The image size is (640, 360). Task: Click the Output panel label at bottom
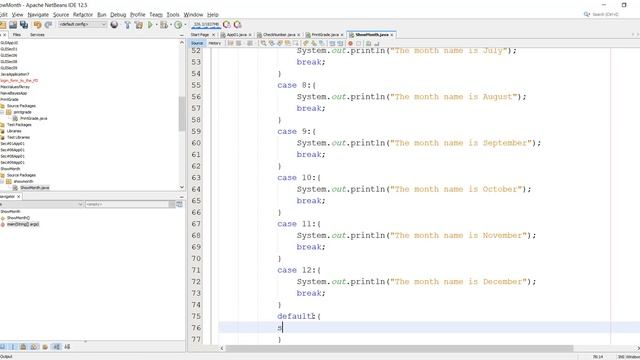(7, 357)
